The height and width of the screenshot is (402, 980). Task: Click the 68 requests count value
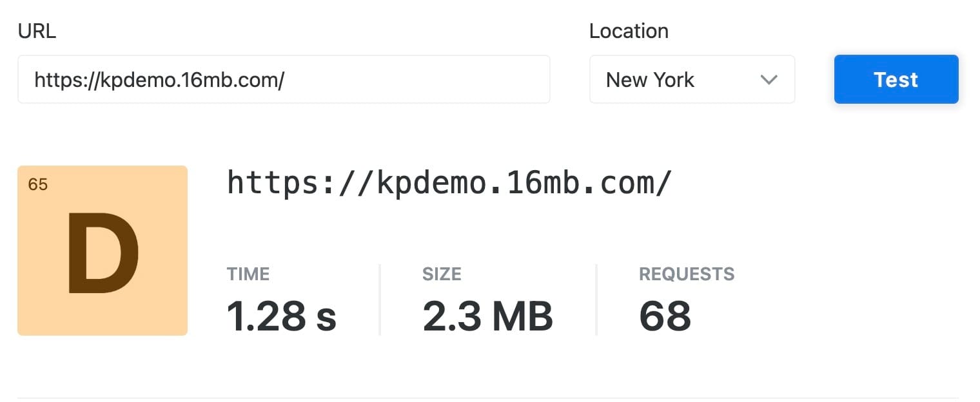[665, 316]
